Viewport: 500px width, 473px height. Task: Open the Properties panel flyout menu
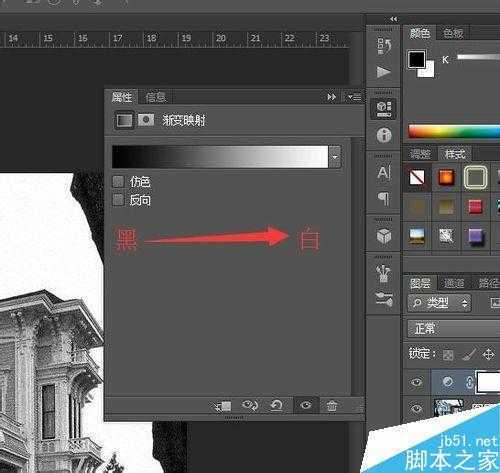tap(354, 97)
